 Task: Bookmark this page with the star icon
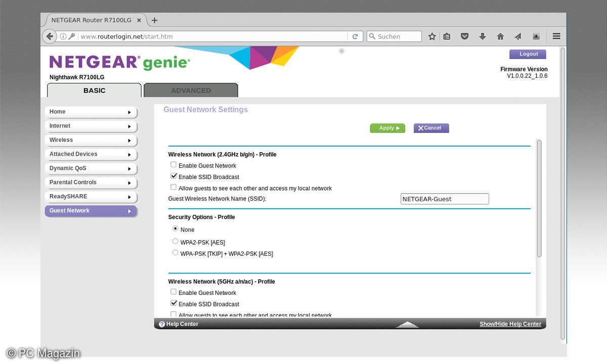[x=432, y=36]
